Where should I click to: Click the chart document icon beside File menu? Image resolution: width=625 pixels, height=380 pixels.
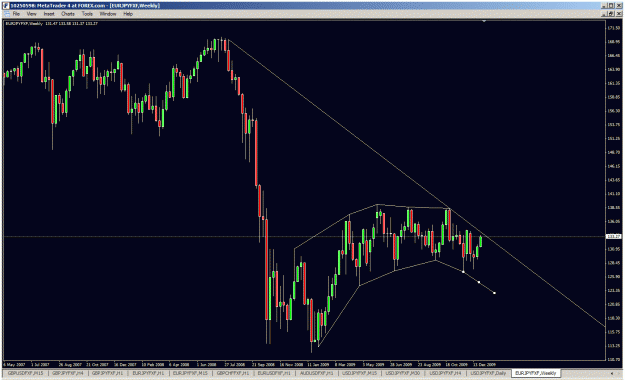pos(7,14)
